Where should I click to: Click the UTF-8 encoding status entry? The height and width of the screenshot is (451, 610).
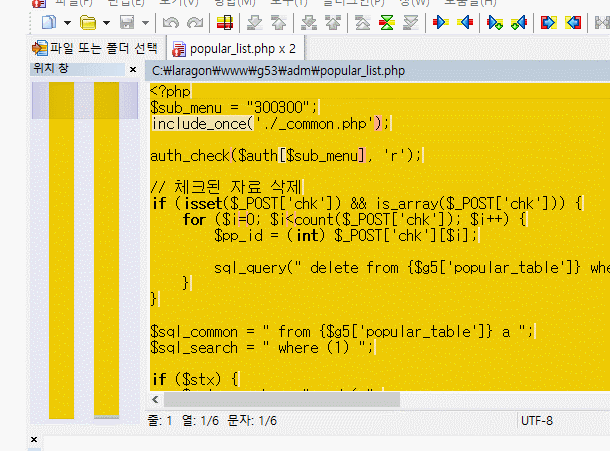point(536,421)
